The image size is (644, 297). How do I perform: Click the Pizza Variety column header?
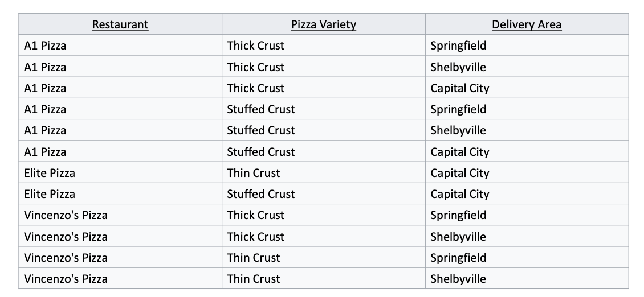[324, 24]
